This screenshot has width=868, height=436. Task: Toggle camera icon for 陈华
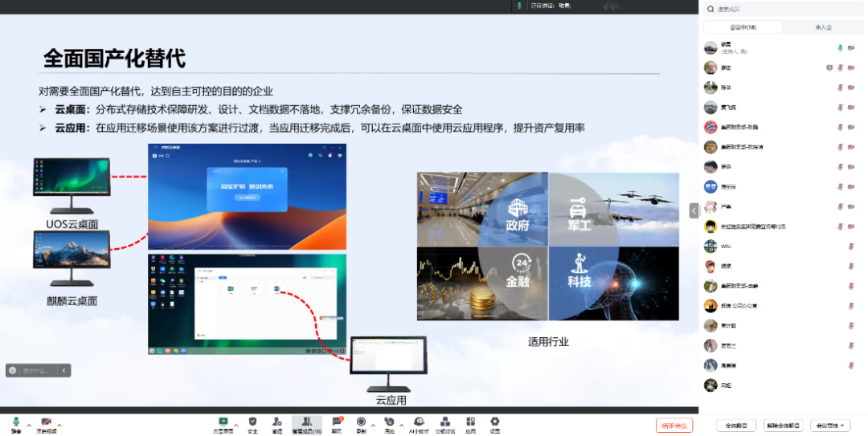(x=851, y=88)
